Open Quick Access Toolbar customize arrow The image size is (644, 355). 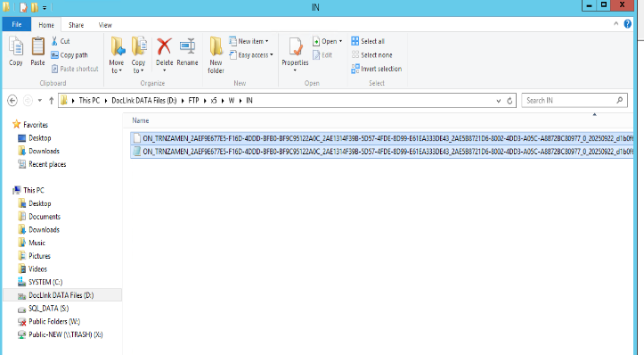coord(45,7)
